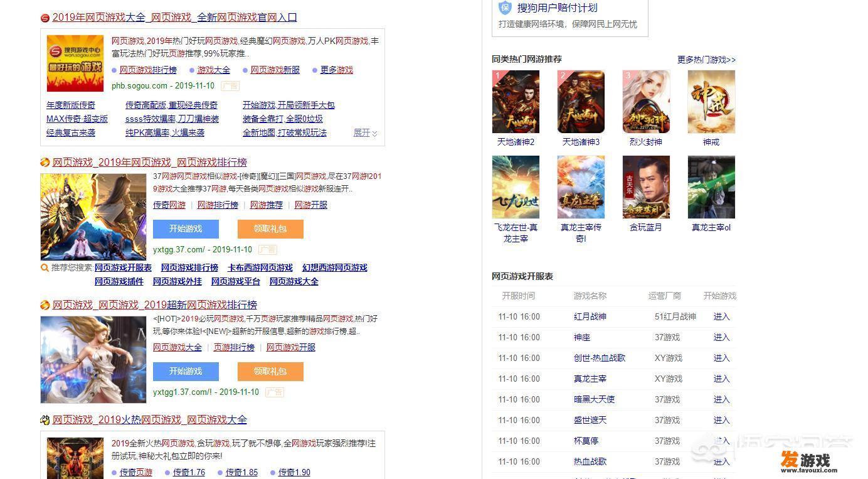
Task: Open '纯PK高爆率,火爆来袭' link
Action: [x=165, y=133]
